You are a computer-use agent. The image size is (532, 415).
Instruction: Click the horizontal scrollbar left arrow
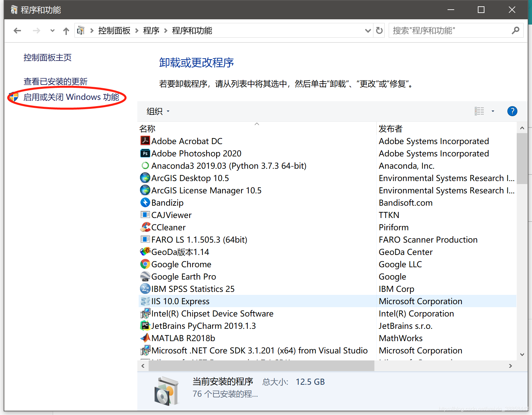click(x=143, y=366)
